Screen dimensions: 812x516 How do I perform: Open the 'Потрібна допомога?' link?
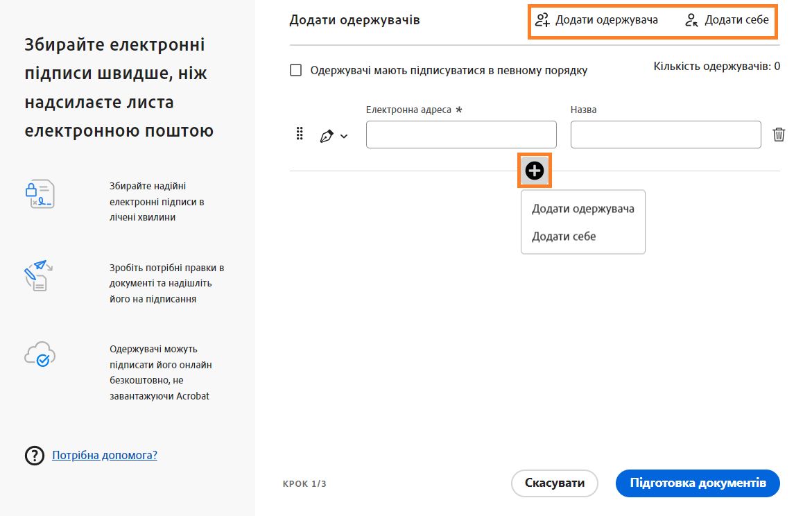click(104, 455)
